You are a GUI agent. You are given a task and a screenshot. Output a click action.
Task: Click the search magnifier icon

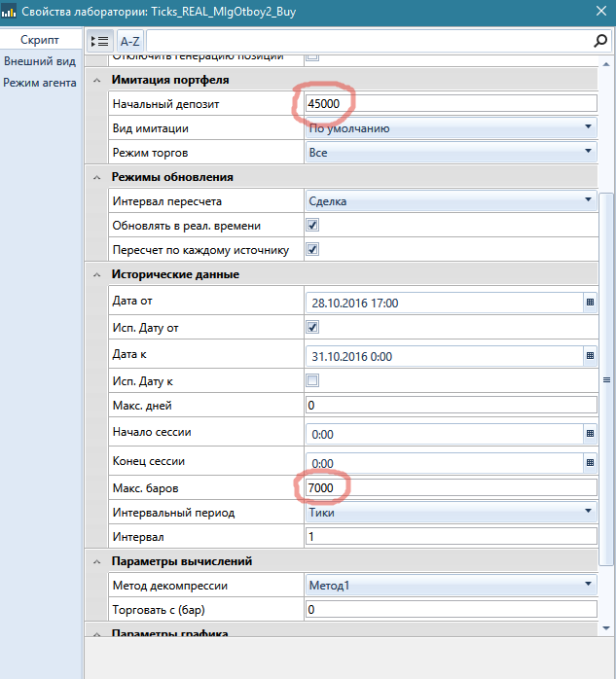(x=600, y=41)
